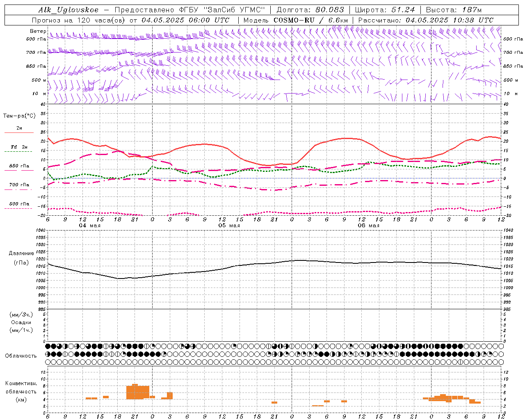
Task: Click the "06 мая" date label
Action: [x=369, y=226]
